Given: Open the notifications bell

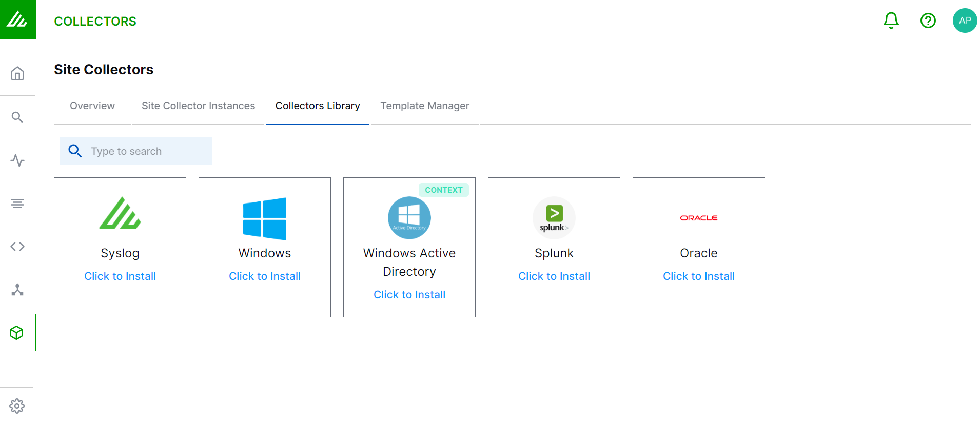Looking at the screenshot, I should coord(891,21).
